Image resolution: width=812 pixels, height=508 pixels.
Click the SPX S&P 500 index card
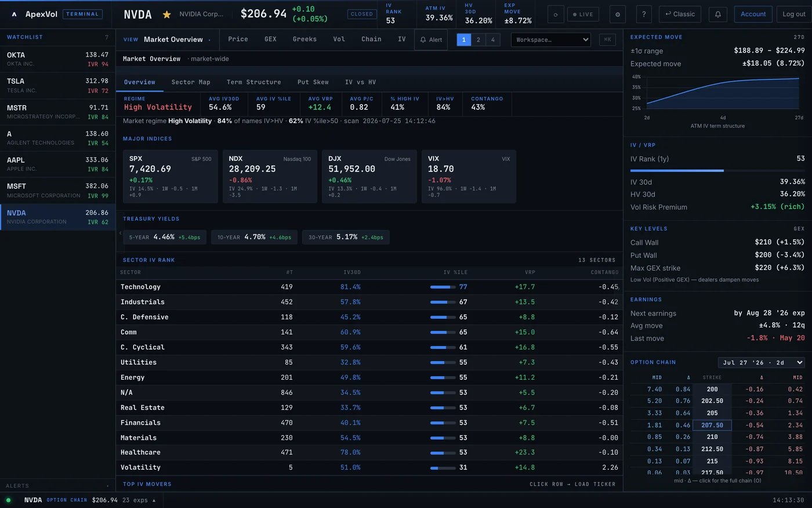pyautogui.click(x=170, y=176)
